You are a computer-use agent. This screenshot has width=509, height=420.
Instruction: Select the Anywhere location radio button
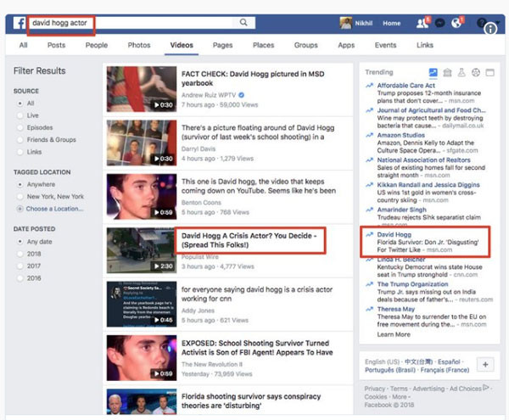[x=20, y=184]
